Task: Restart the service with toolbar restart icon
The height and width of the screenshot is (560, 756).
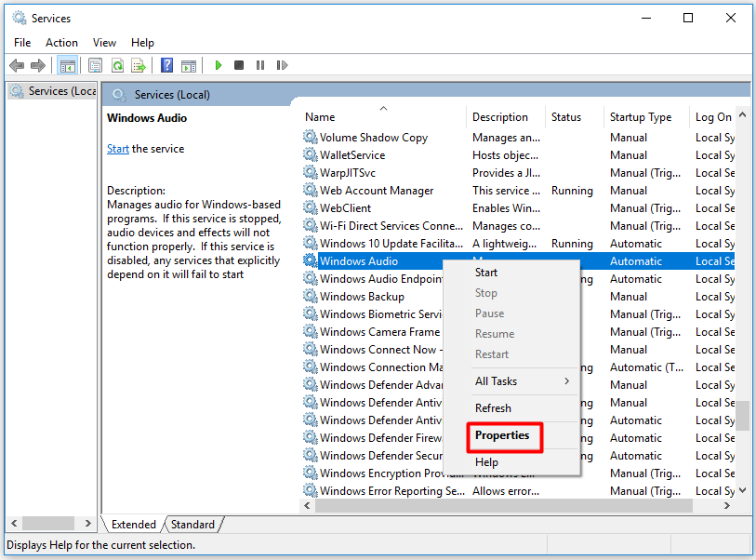Action: tap(282, 65)
